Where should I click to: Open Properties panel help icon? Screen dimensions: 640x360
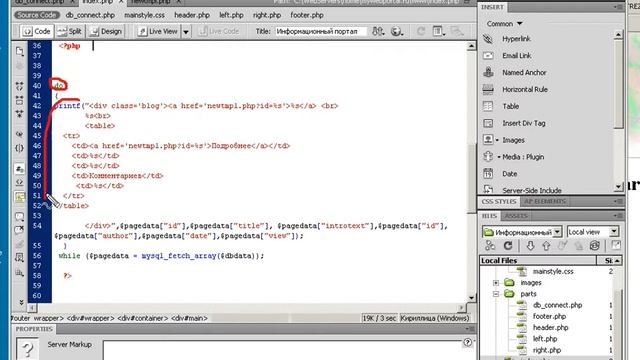click(x=467, y=342)
